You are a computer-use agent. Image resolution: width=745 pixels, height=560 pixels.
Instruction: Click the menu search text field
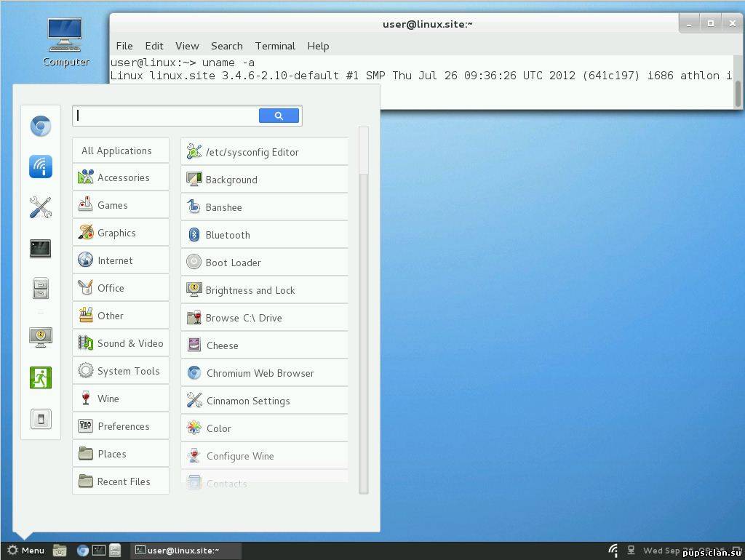click(166, 116)
